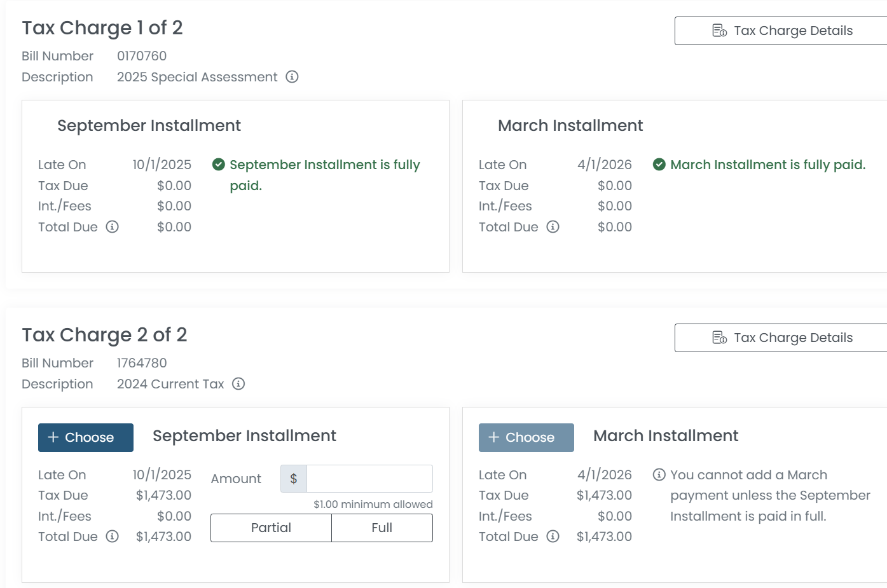Screen dimensions: 887x588
Task: Click the bill number 0170760
Action: 142,56
